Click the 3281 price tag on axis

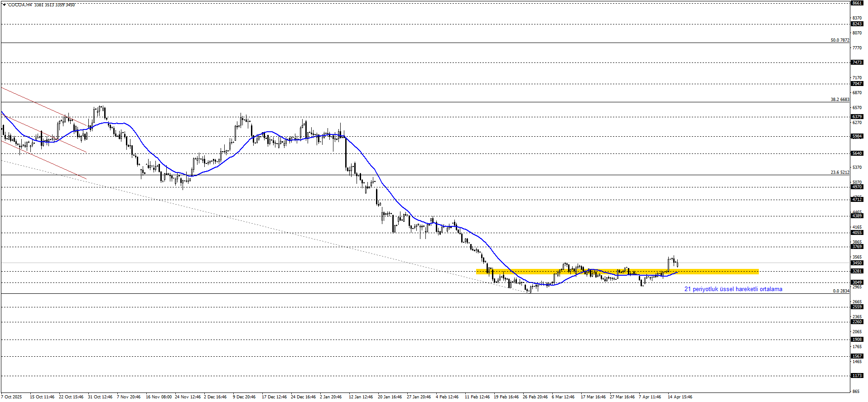coord(857,271)
